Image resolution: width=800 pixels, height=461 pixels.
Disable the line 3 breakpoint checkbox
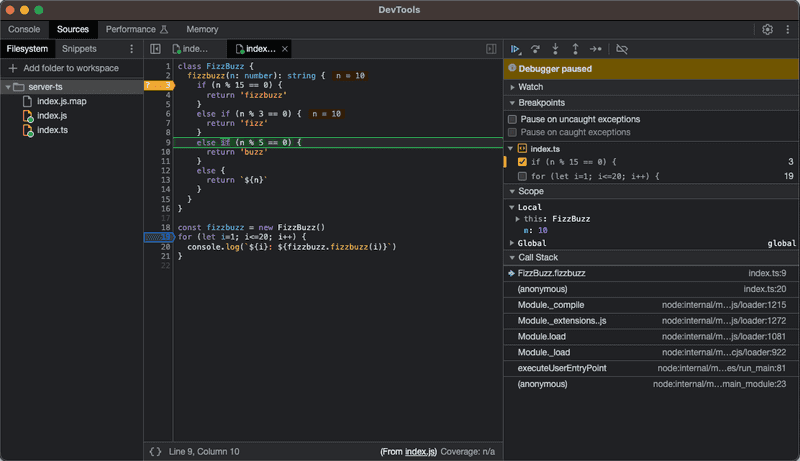[x=522, y=162]
